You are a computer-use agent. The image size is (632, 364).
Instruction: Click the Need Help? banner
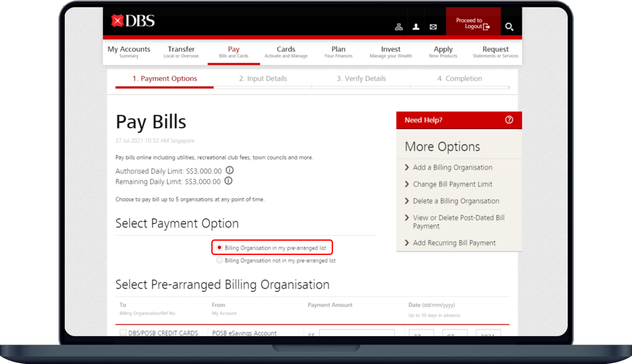tap(459, 120)
